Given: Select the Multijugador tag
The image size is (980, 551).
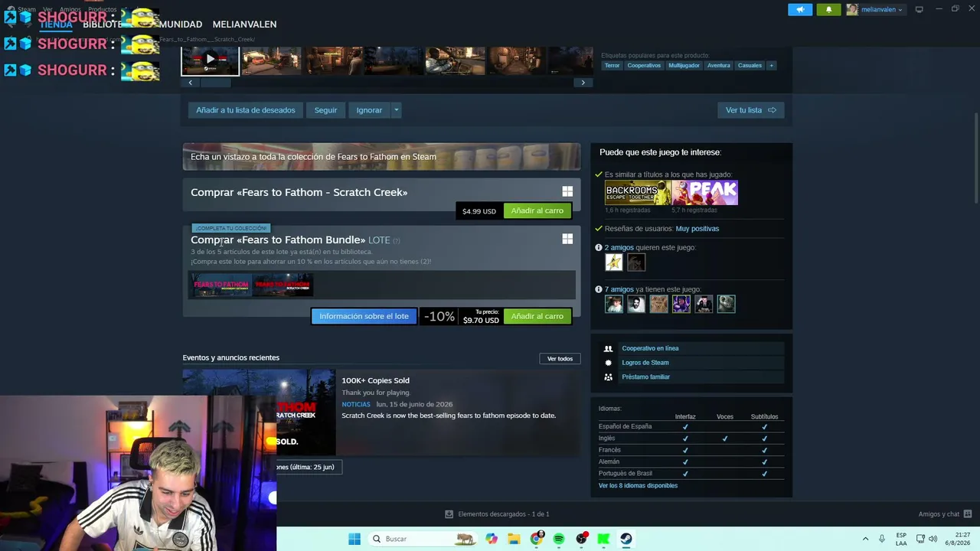Looking at the screenshot, I should (x=684, y=66).
